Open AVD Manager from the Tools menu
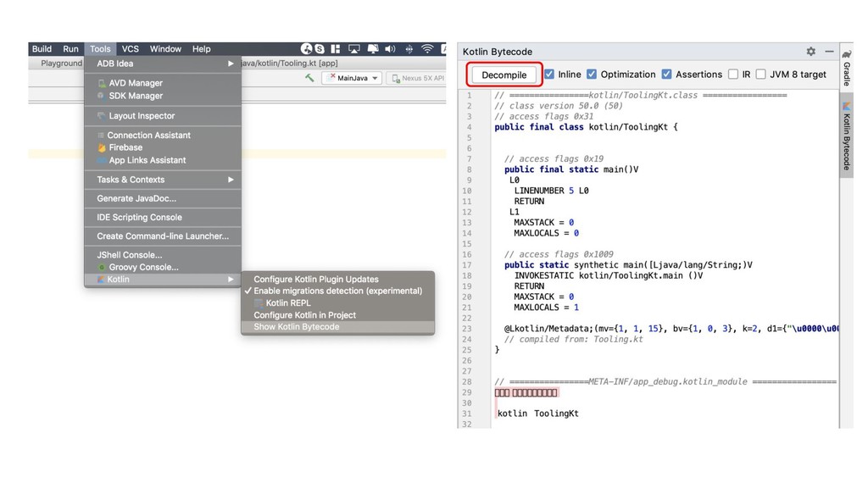The image size is (868, 488). [136, 83]
